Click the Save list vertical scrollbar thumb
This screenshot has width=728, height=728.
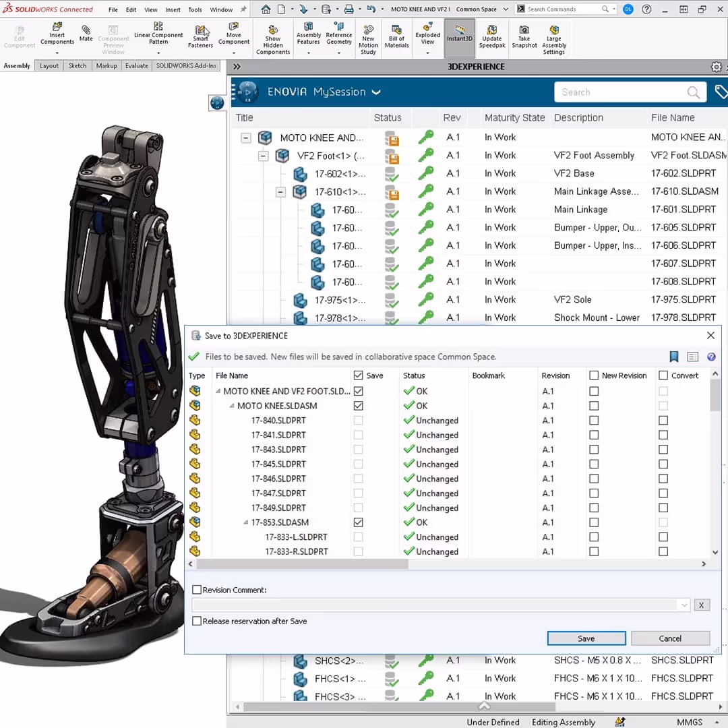(x=715, y=396)
